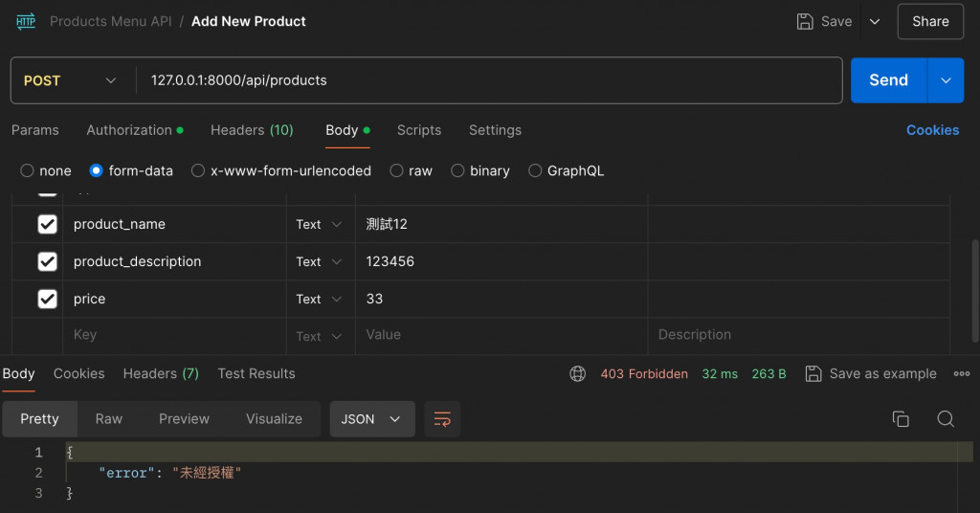Screen dimensions: 980x513
Task: Click the Save as example disk icon
Action: pyautogui.click(x=813, y=373)
